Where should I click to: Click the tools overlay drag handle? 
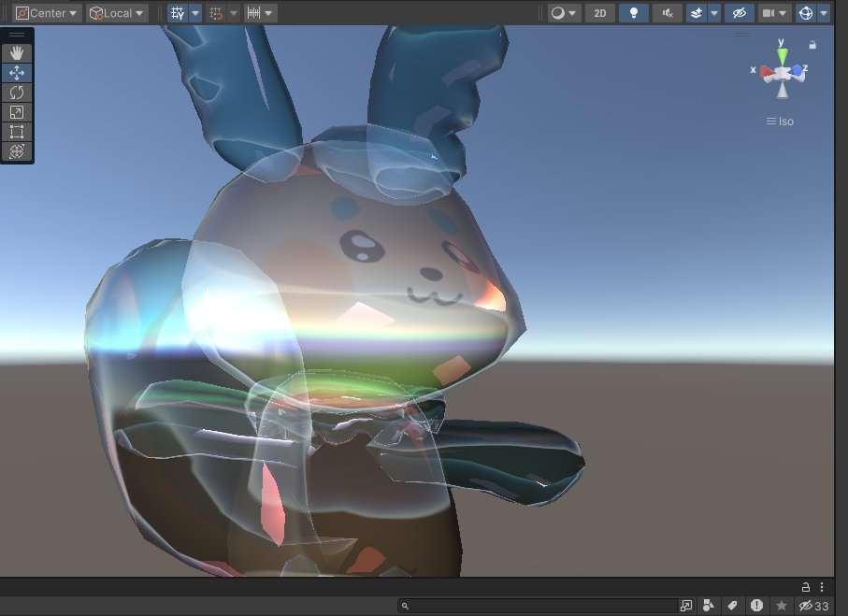point(17,35)
